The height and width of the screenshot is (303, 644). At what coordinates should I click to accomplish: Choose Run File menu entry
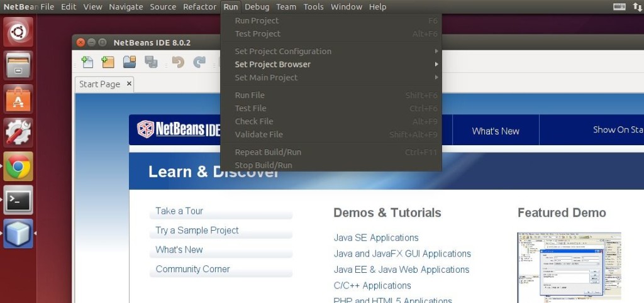331,96
